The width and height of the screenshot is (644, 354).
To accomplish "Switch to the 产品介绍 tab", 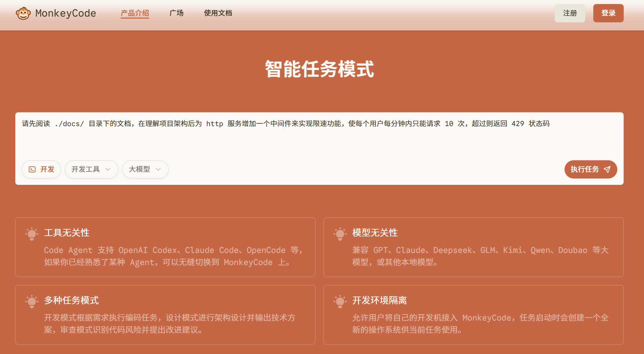I will 135,13.
